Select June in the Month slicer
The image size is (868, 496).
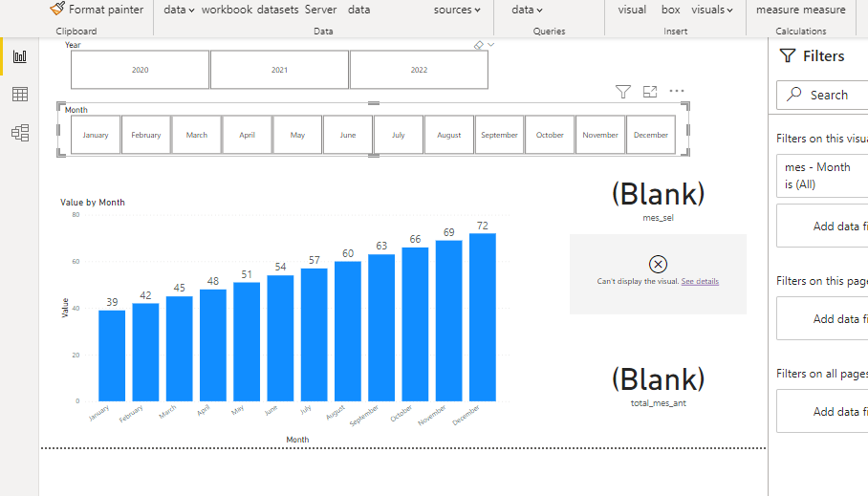348,135
